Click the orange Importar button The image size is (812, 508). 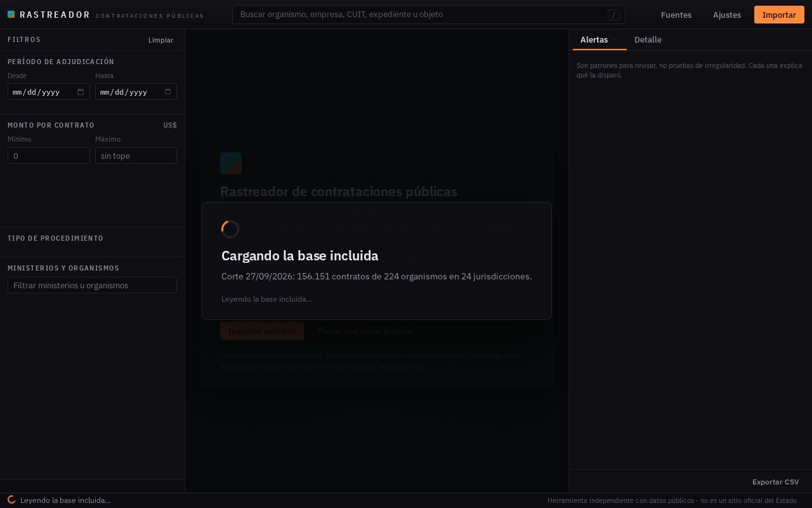pyautogui.click(x=779, y=15)
